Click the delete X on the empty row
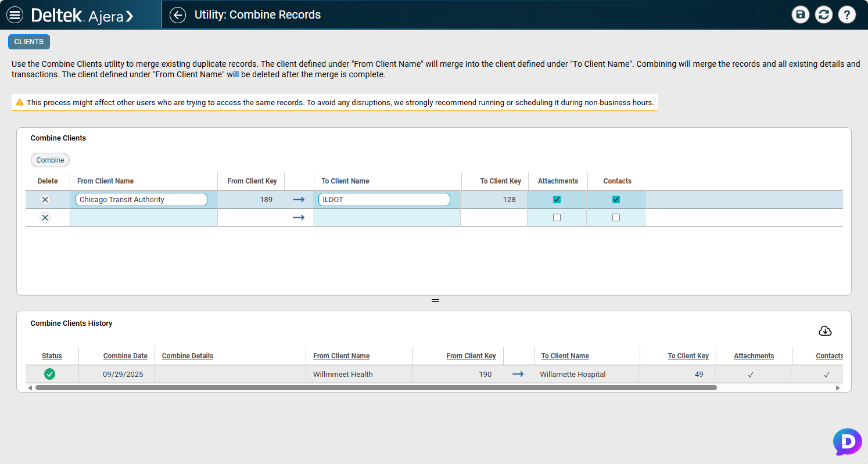 (45, 217)
